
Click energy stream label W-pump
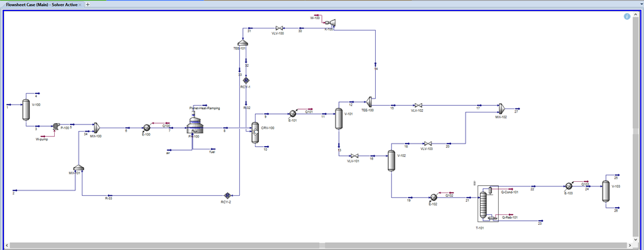click(42, 140)
